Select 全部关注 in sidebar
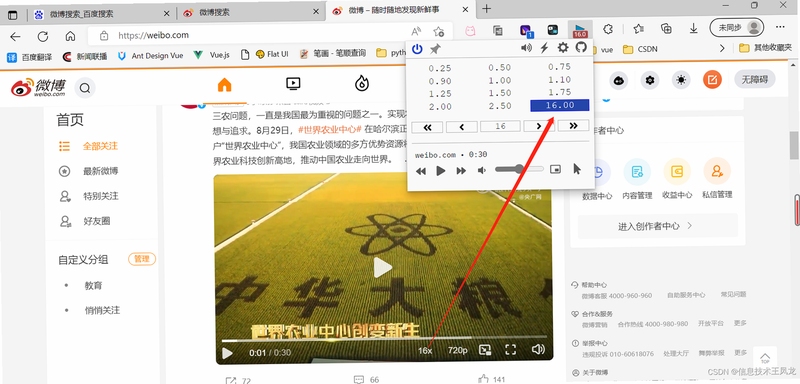This screenshot has height=384, width=800. click(x=101, y=146)
